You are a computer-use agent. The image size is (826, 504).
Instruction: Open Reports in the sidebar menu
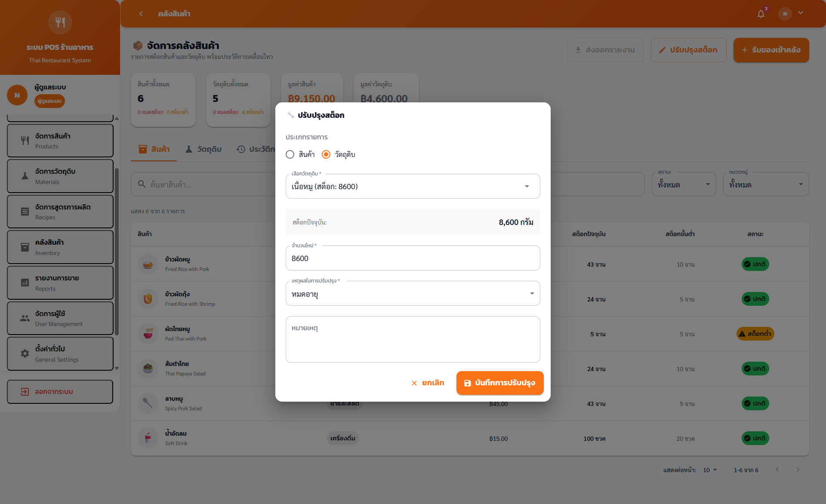(x=60, y=283)
